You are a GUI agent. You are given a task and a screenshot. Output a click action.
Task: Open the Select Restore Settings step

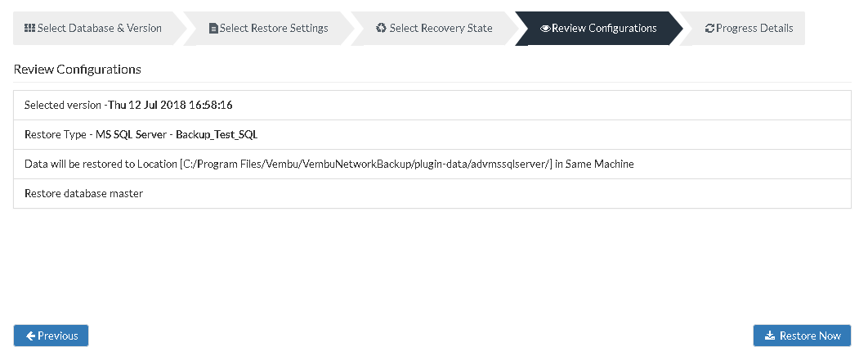click(x=268, y=29)
